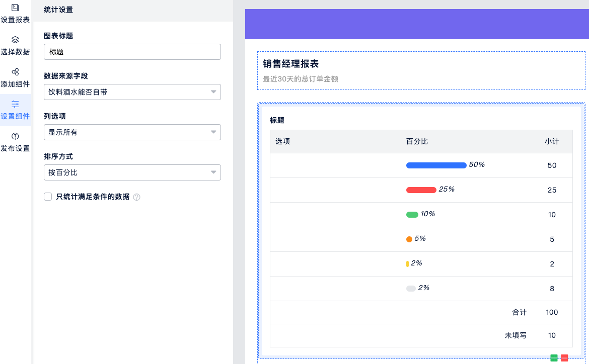
Task: Enable 只统计满足条件的数据 checkbox
Action: (x=48, y=197)
